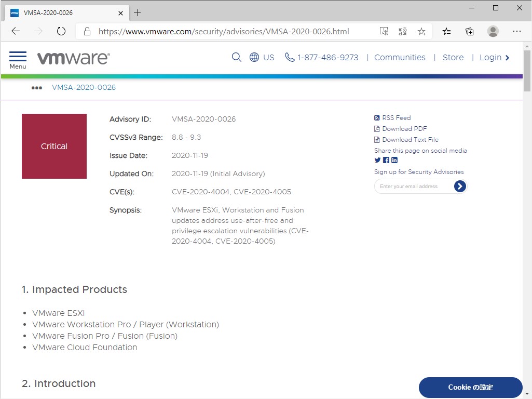Close the VMSA-2020-0026 tab
This screenshot has height=399, width=532.
coord(120,13)
